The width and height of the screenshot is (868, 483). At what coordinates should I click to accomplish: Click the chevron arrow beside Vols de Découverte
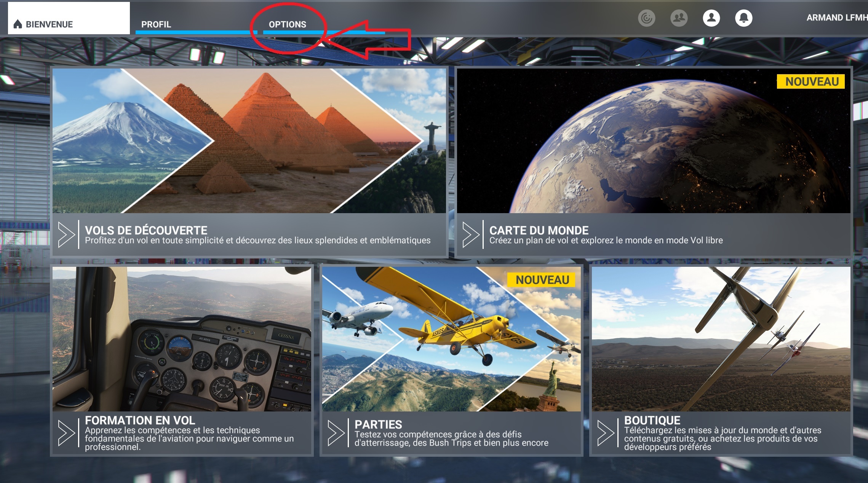[x=66, y=234]
